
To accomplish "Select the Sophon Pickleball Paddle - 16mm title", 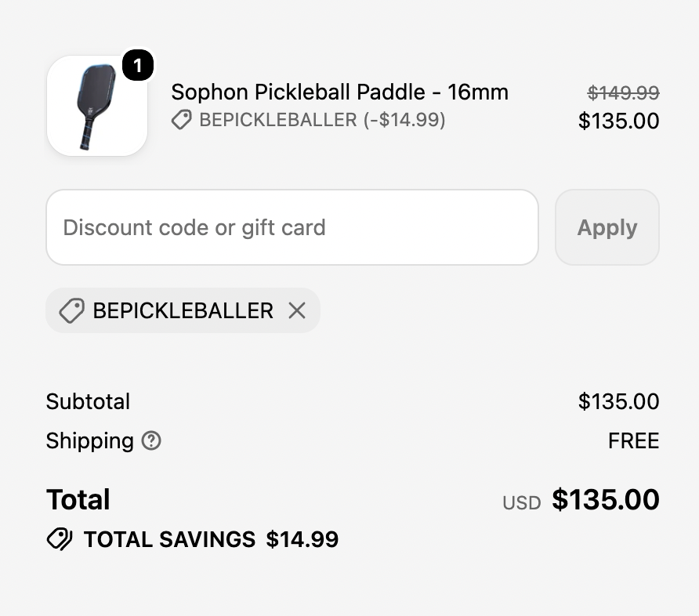I will click(339, 92).
